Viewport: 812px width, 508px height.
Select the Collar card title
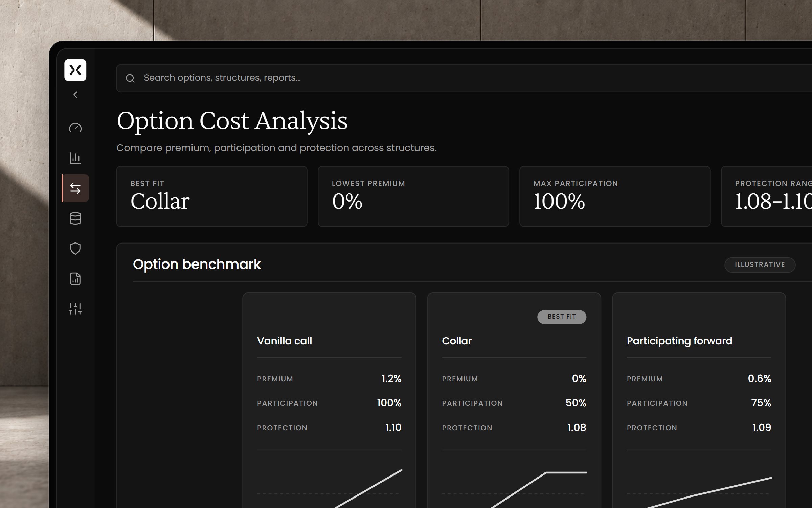tap(457, 341)
